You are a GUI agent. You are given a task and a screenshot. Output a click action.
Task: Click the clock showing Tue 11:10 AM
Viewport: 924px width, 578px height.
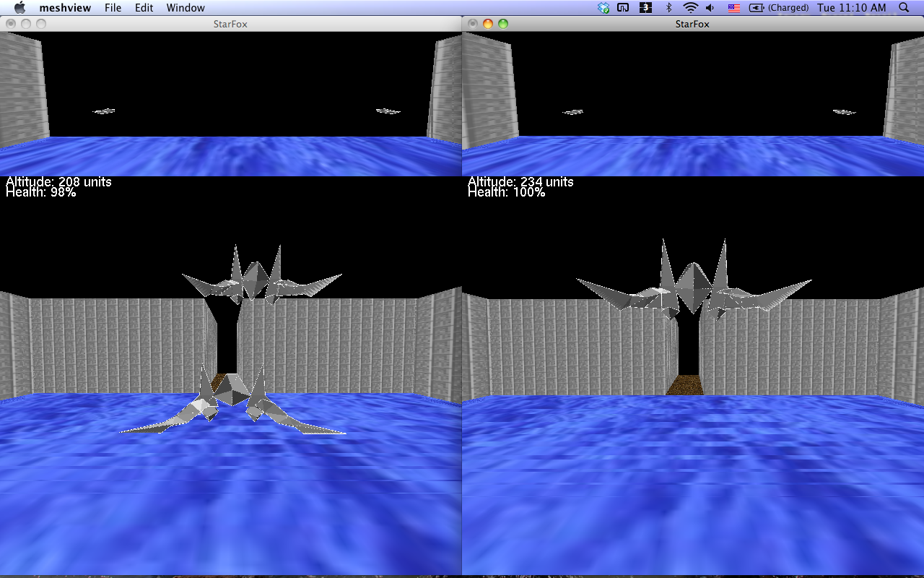[x=852, y=8]
